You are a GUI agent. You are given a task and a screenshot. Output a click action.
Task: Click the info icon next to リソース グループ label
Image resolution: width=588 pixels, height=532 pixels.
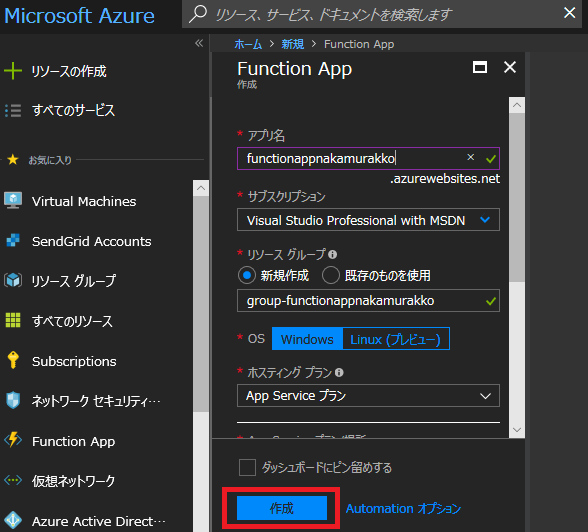pyautogui.click(x=333, y=255)
